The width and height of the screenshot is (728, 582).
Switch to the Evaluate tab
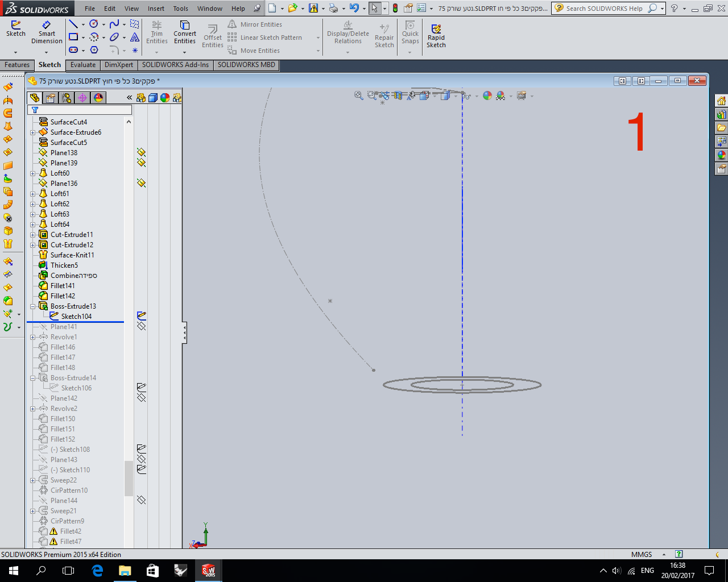point(83,65)
